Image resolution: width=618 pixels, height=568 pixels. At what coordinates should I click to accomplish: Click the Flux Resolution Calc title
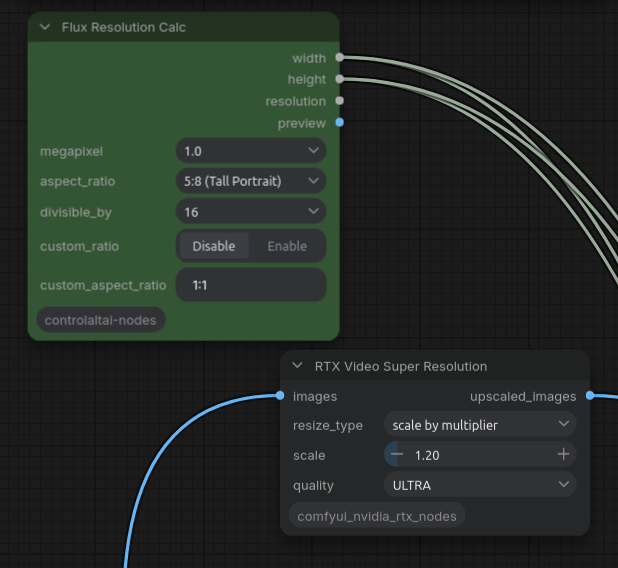coord(123,27)
